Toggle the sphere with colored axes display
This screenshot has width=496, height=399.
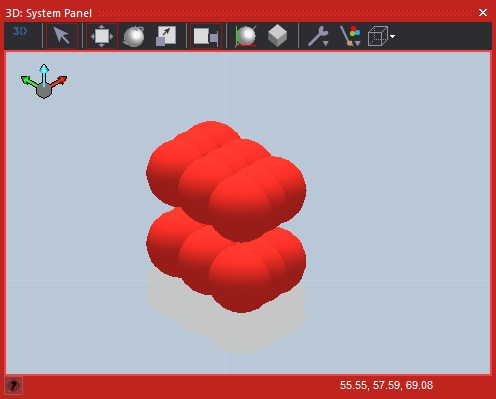[x=246, y=36]
